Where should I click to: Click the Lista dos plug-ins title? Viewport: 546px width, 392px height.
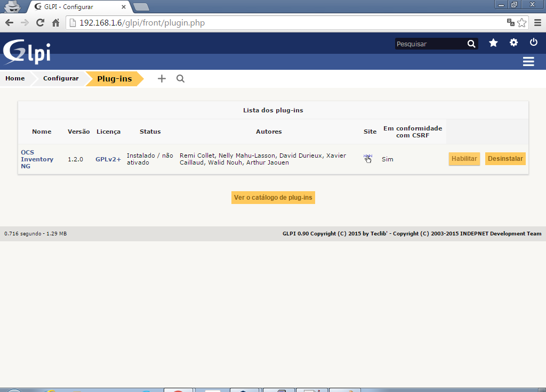pos(273,110)
